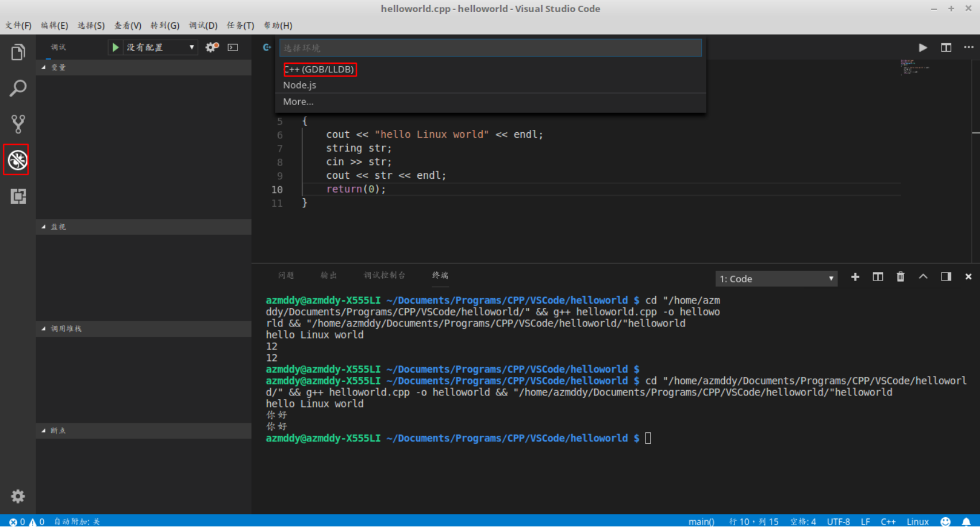
Task: Open the 编辑(E) menu
Action: pos(55,25)
